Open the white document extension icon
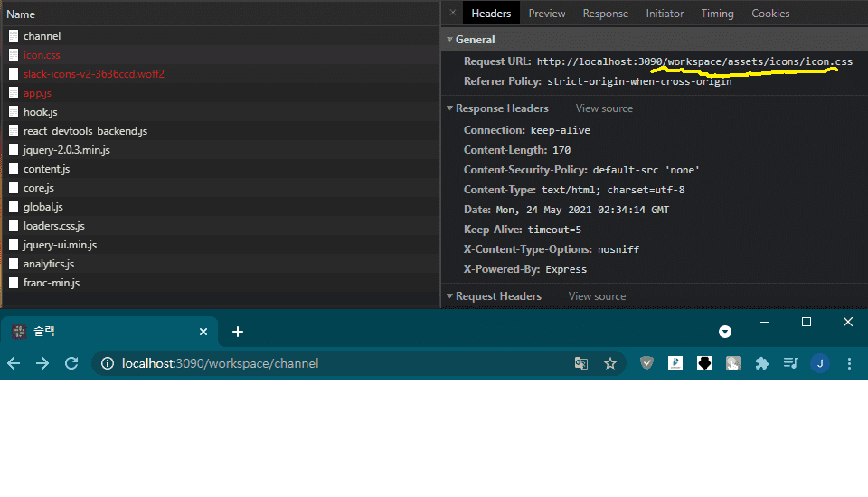The width and height of the screenshot is (868, 497). pos(675,363)
